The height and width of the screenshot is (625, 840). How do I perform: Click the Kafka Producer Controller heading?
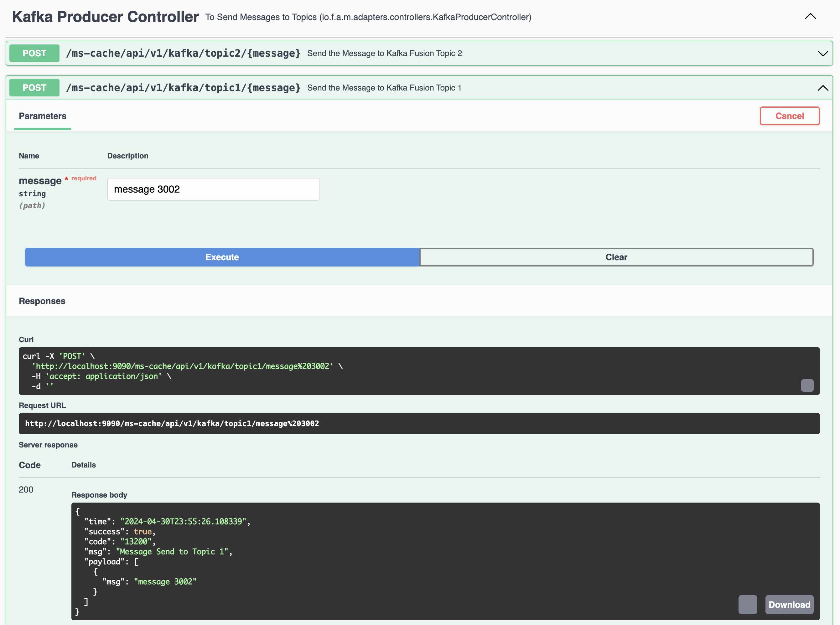click(x=105, y=17)
